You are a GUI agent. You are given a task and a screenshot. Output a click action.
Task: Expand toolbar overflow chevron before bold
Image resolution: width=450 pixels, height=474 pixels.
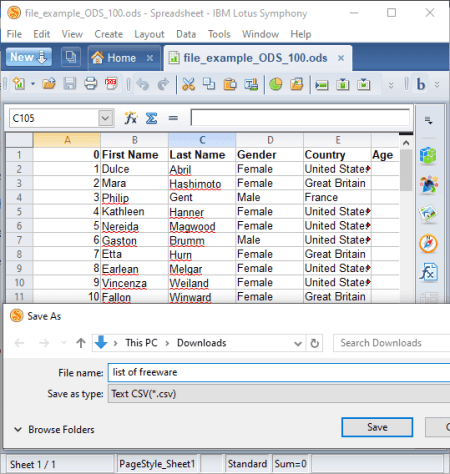click(x=391, y=85)
